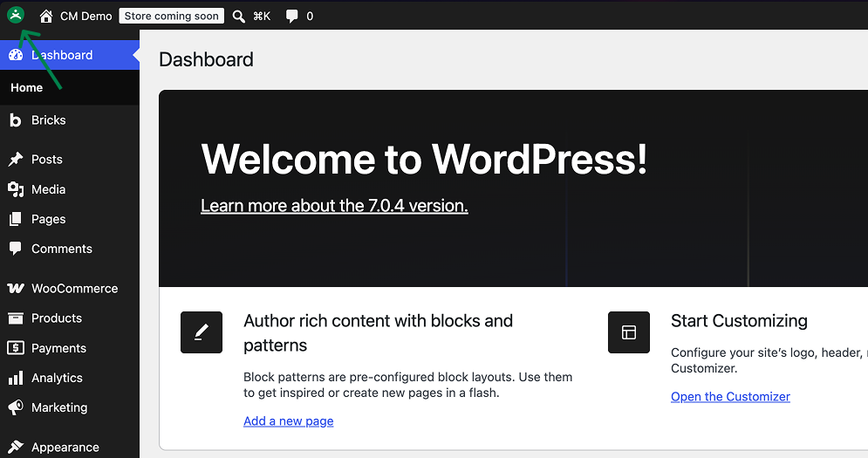868x458 pixels.
Task: Click the Welcome to WordPress! banner heading
Action: (x=424, y=160)
